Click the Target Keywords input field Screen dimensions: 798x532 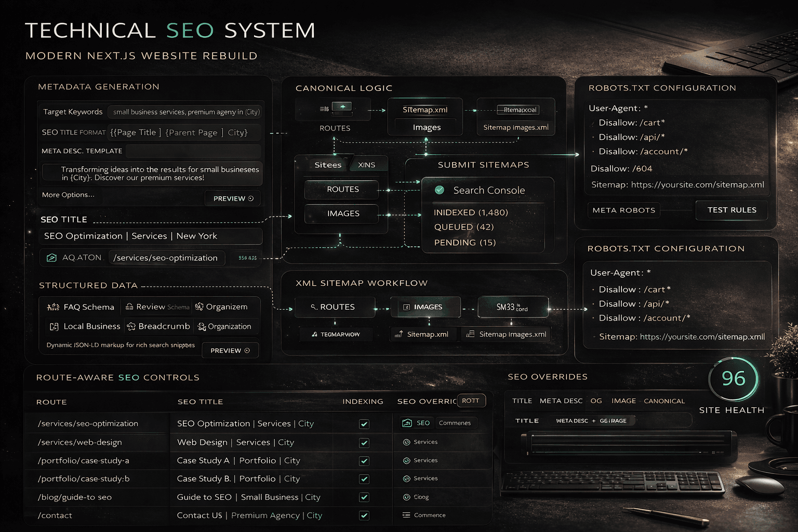(x=184, y=112)
